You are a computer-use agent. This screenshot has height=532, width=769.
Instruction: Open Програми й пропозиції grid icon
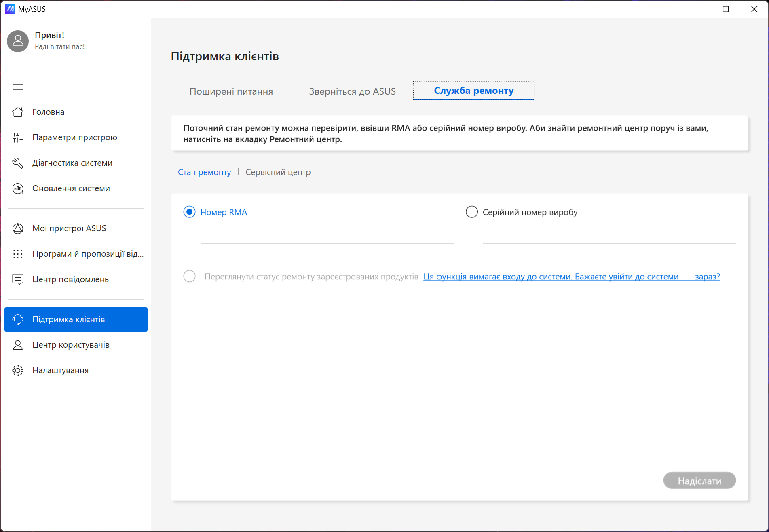tap(18, 254)
